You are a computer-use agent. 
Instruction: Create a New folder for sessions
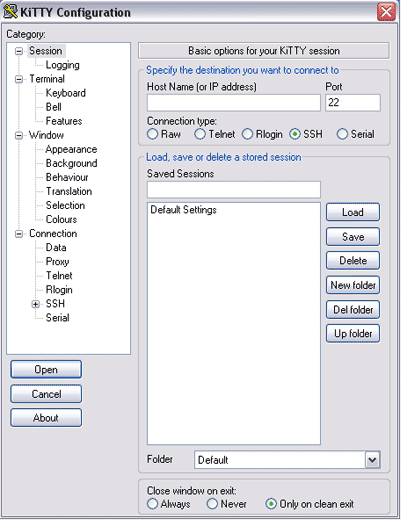click(x=353, y=285)
